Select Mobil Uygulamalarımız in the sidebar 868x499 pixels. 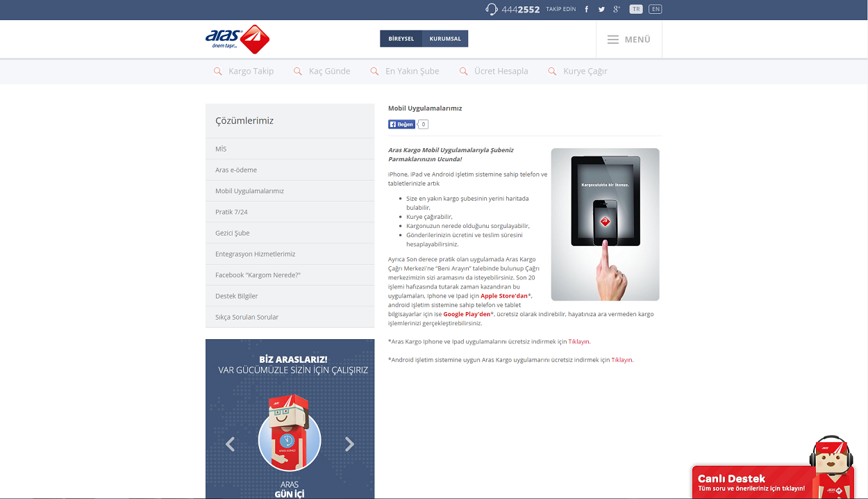coord(290,190)
